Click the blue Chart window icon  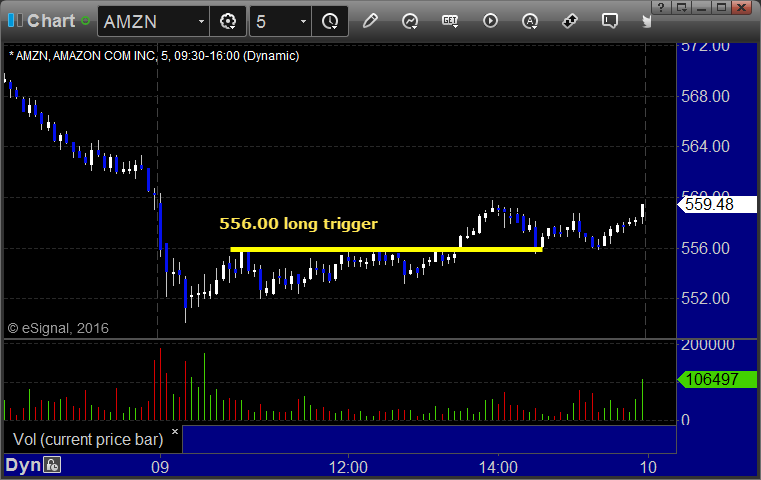pyautogui.click(x=15, y=21)
